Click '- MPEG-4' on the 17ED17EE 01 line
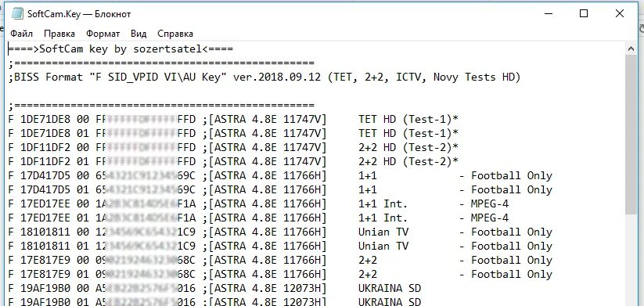The image size is (644, 306). (x=484, y=218)
